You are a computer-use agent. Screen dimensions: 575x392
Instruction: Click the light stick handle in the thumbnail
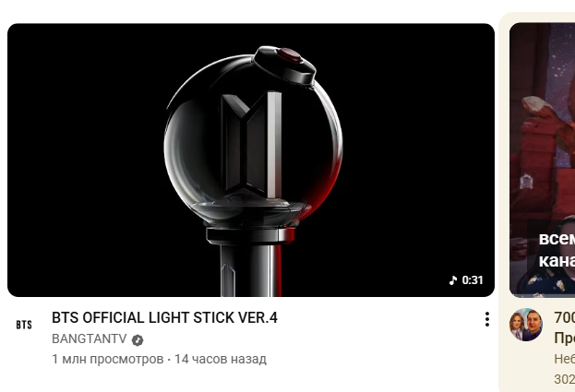point(251,270)
